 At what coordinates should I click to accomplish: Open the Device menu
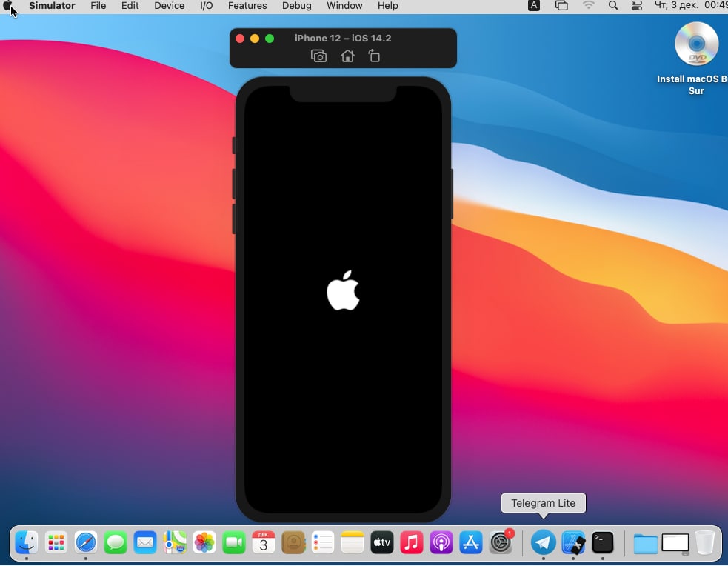(169, 6)
